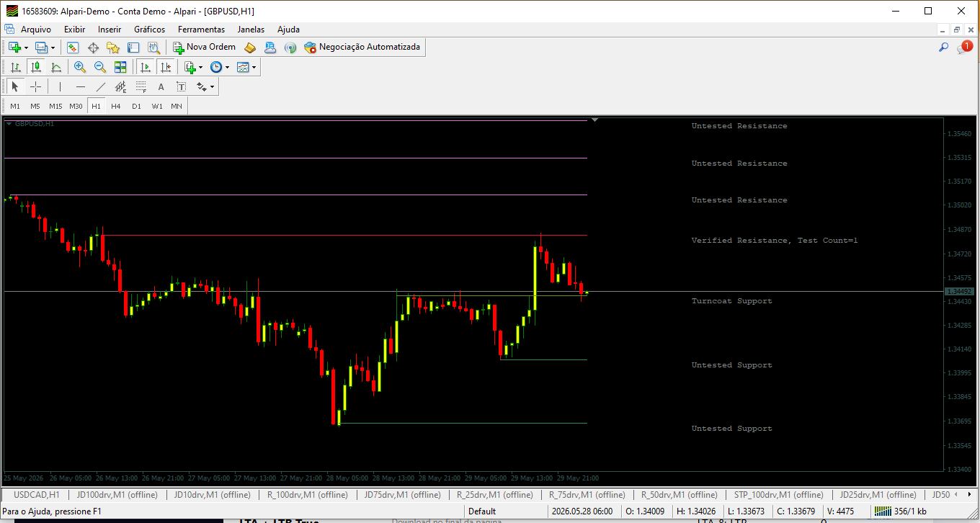Viewport: 980px width, 523px height.
Task: Switch timeframe to H4
Action: 116,106
